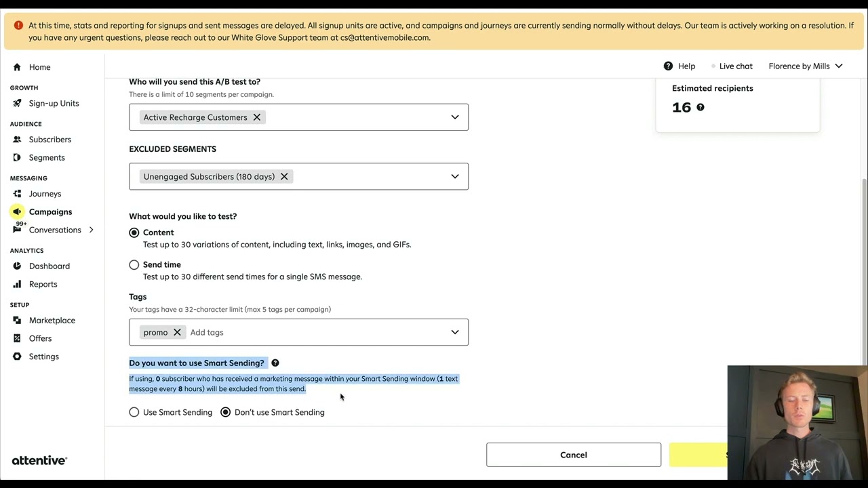
Task: Open Campaigns page
Action: coord(50,211)
